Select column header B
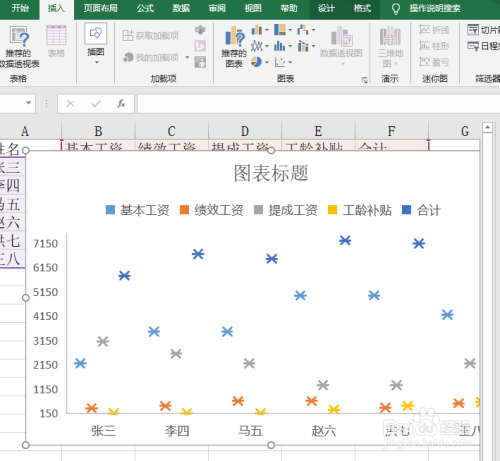 tap(98, 131)
